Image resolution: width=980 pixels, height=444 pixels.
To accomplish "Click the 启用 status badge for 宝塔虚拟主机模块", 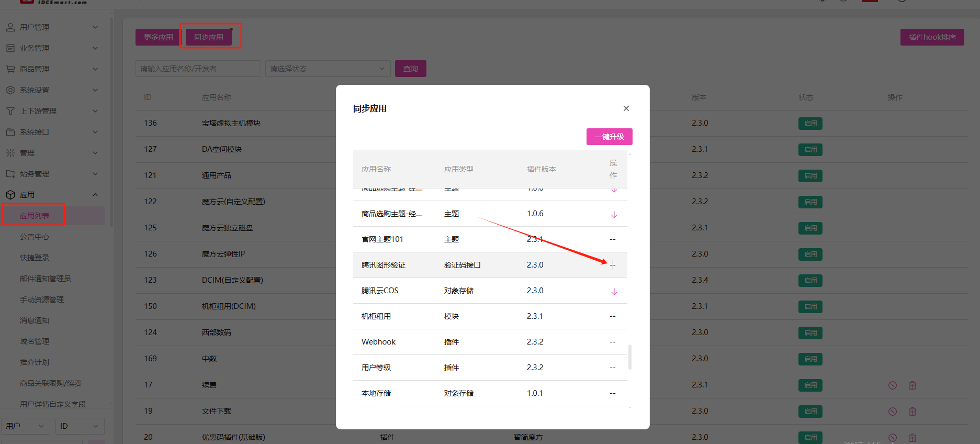I will (x=810, y=124).
